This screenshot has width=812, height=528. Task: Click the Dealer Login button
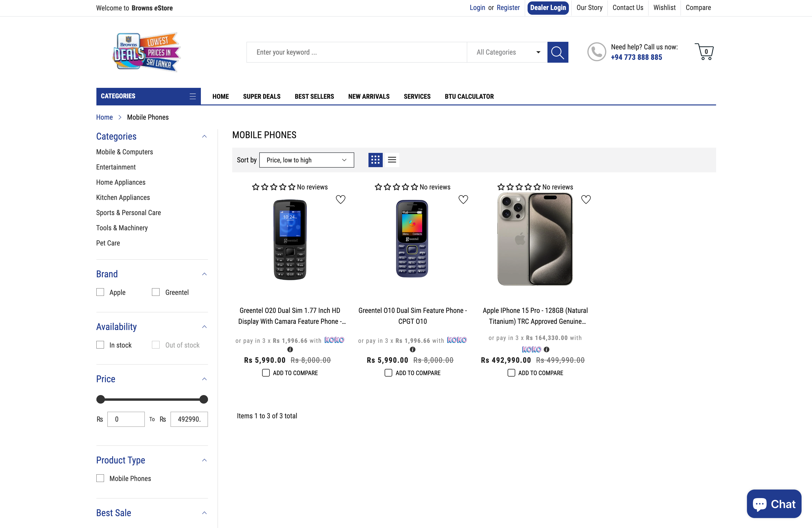click(x=548, y=8)
